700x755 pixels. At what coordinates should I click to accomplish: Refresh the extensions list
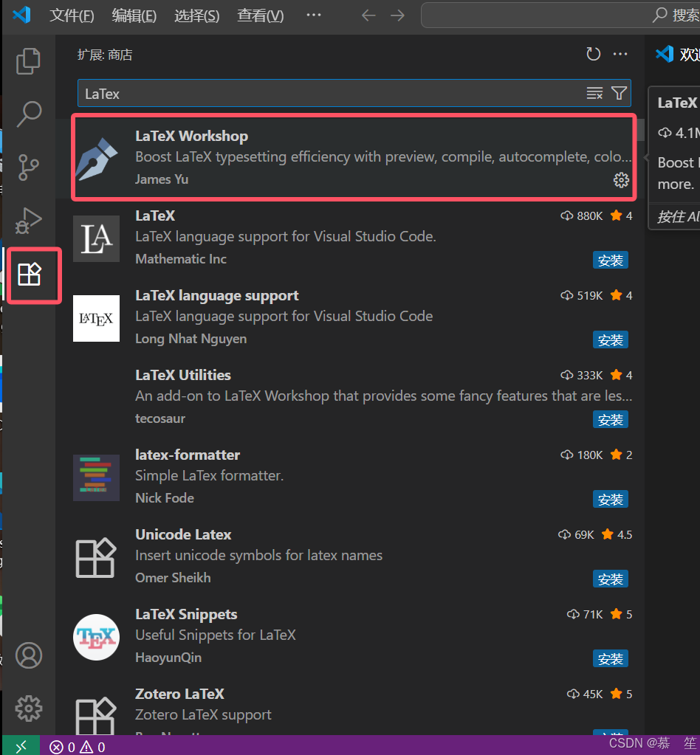point(593,54)
